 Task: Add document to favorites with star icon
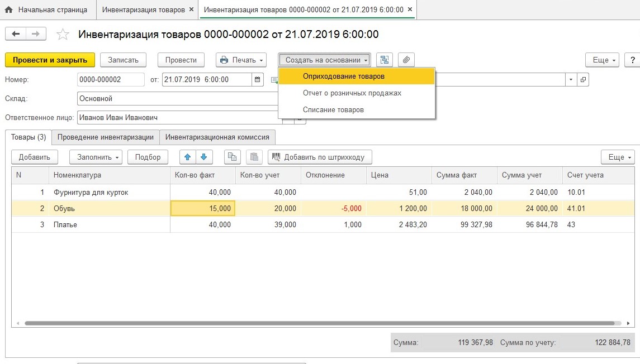[63, 35]
